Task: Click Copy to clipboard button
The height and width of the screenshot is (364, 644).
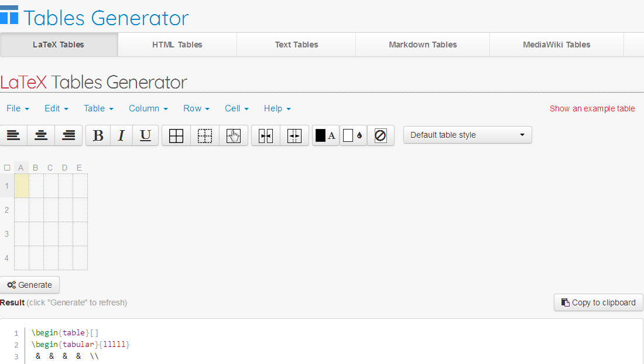Action: pyautogui.click(x=598, y=302)
